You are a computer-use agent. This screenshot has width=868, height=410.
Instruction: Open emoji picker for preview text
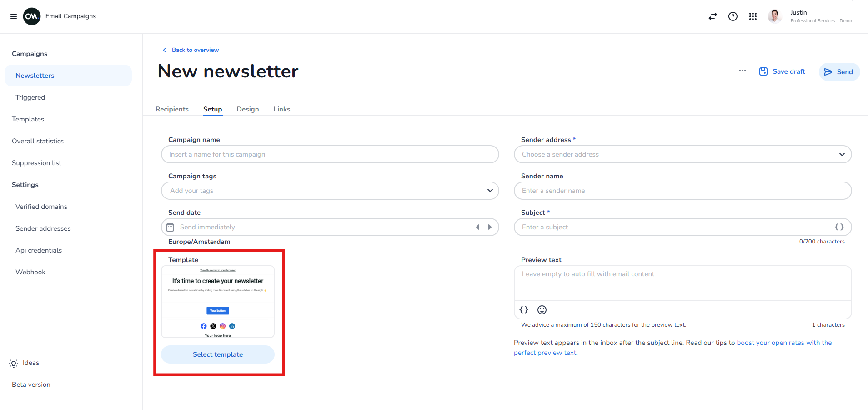click(542, 310)
